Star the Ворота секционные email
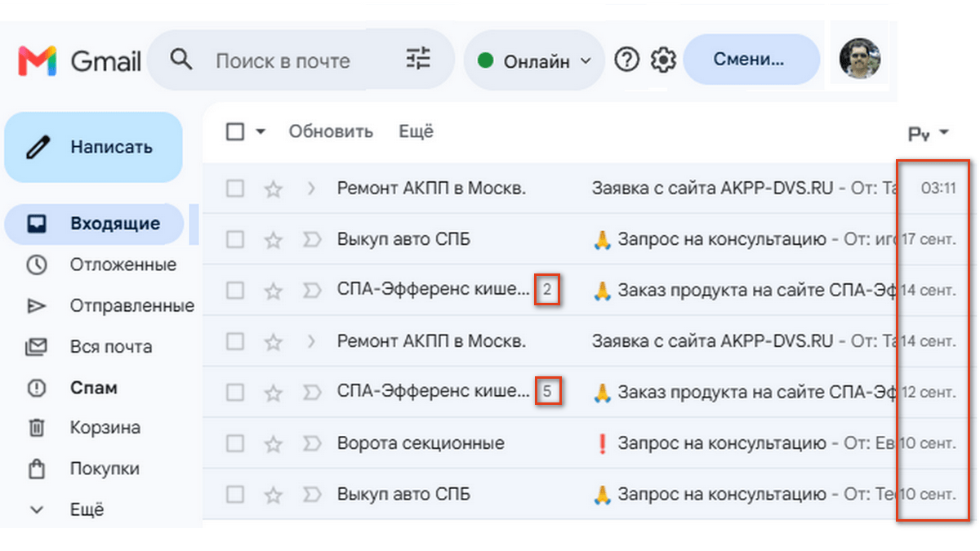Viewport: 980px width, 551px height. 273,444
